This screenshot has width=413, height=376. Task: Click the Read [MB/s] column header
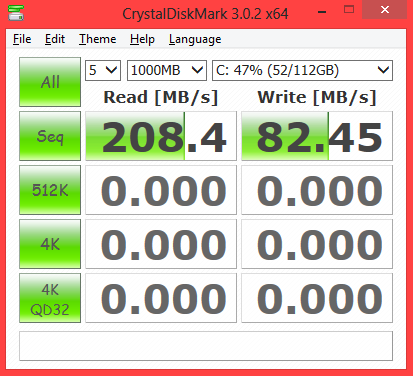pos(161,97)
